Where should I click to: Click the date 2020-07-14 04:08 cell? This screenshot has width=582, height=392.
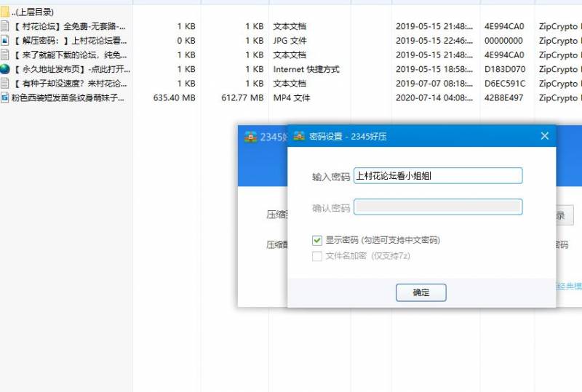point(434,98)
